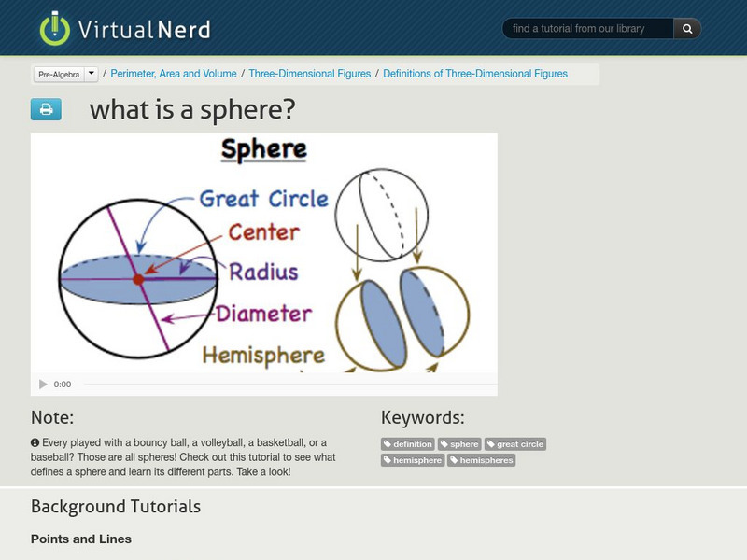Click the search magnifier icon
This screenshot has height=560, width=747.
pyautogui.click(x=686, y=28)
